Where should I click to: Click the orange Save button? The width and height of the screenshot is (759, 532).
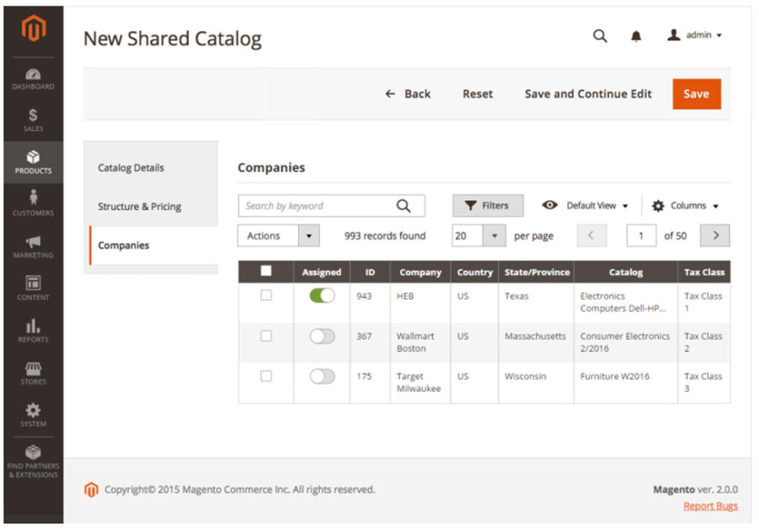[697, 94]
